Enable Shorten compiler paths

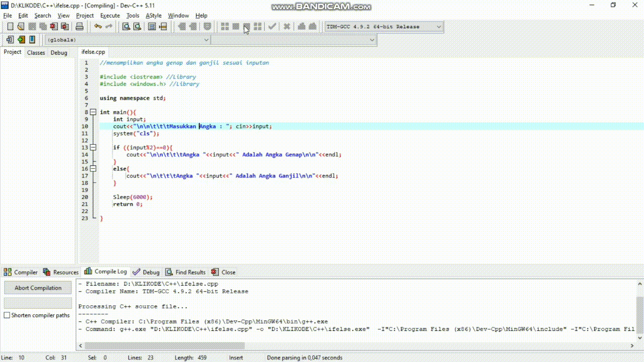(7, 315)
